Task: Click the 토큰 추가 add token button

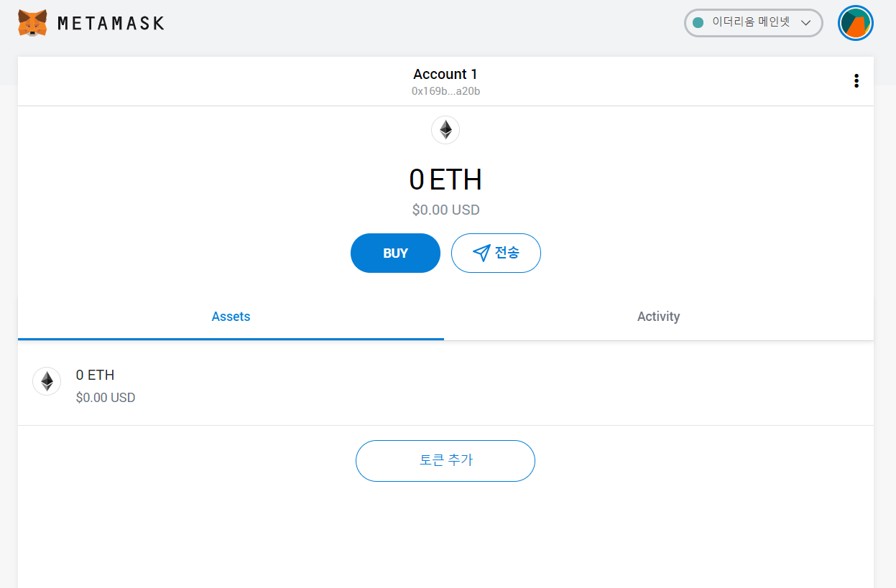Action: click(x=445, y=461)
